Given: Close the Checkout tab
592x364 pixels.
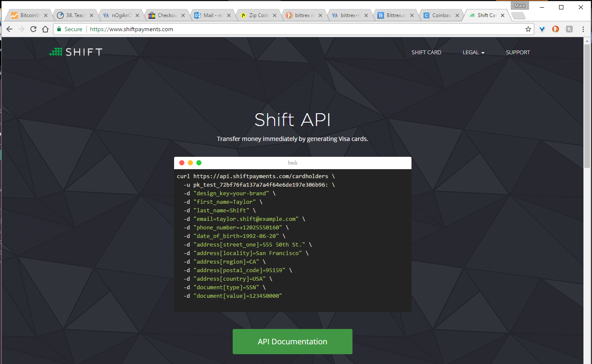Looking at the screenshot, I should tap(183, 15).
